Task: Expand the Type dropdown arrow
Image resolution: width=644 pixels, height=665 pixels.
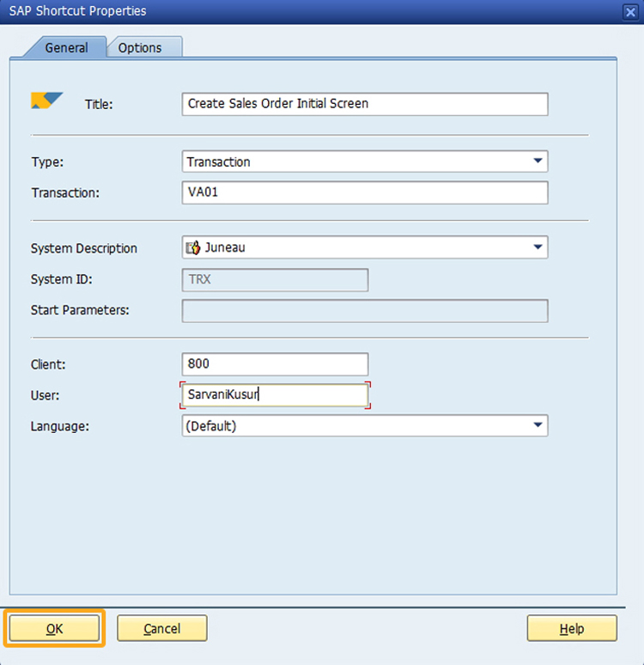Action: [x=538, y=161]
